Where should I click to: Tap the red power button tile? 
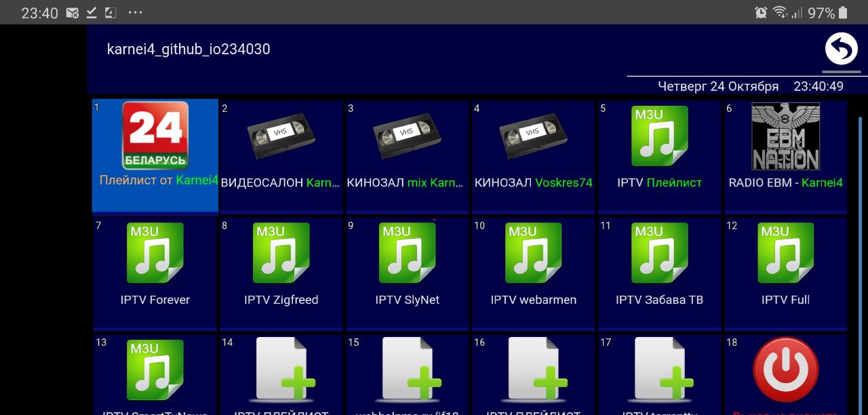click(785, 375)
